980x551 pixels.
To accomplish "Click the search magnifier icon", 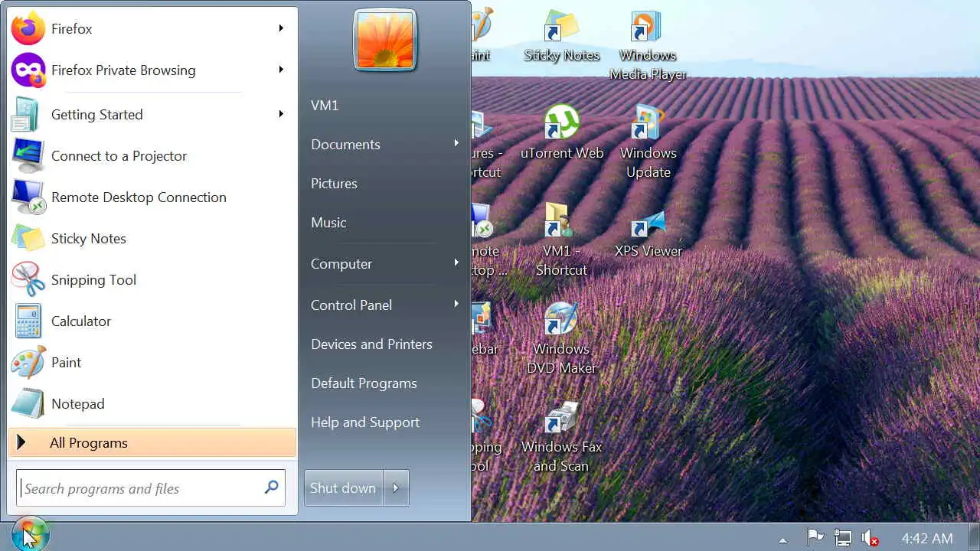I will tap(271, 487).
